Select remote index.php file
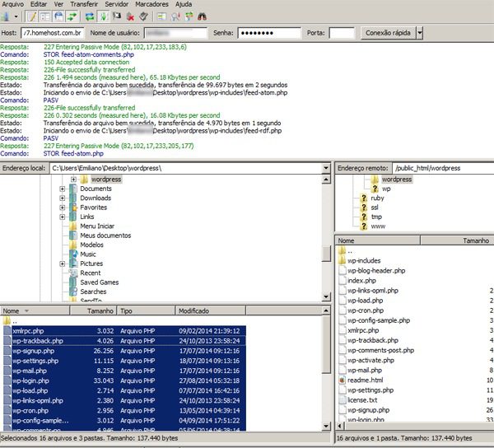This screenshot has width=494, height=448. coord(361,281)
